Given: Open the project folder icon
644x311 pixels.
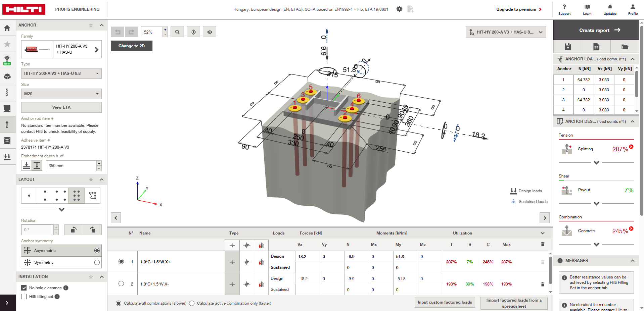Looking at the screenshot, I should (x=625, y=47).
